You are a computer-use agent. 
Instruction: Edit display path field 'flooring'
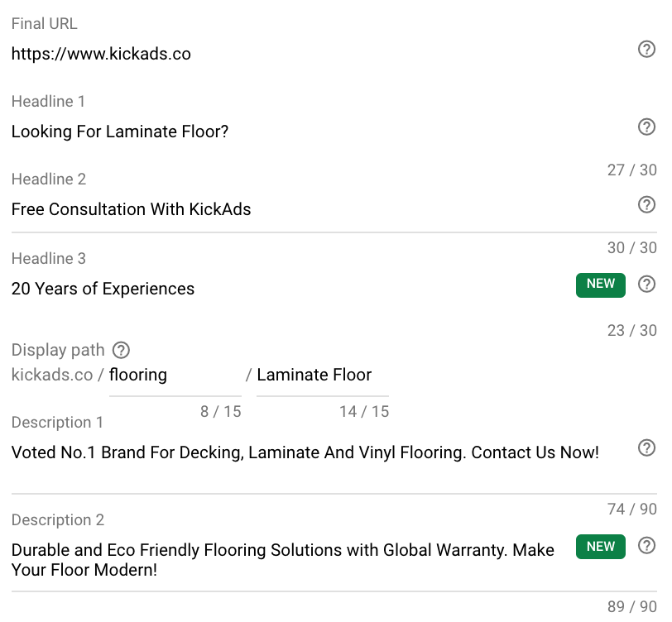point(175,376)
